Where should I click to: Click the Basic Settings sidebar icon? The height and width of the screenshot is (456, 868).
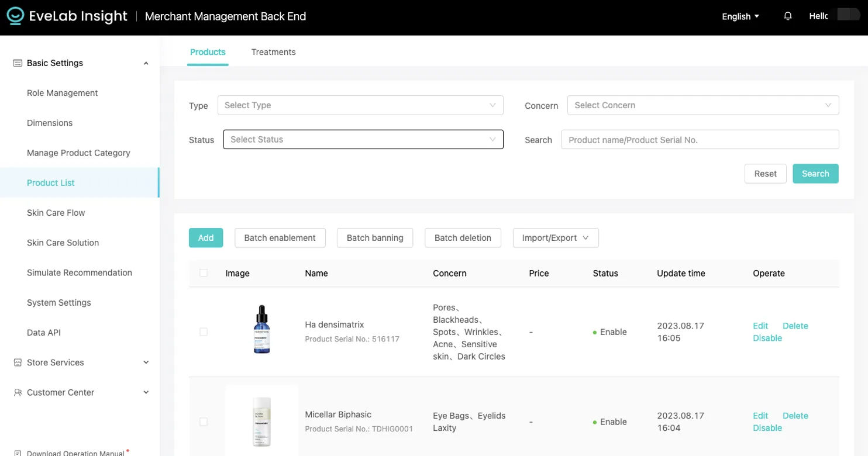click(18, 63)
